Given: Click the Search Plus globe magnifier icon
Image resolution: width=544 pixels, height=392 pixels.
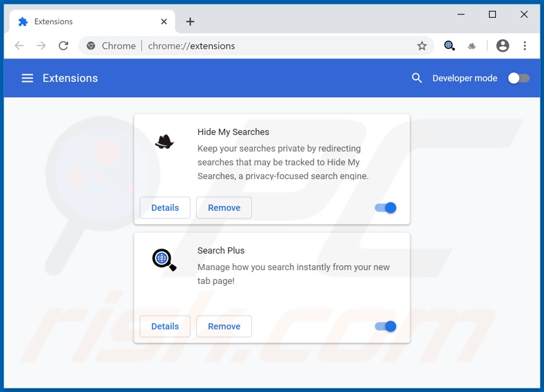Looking at the screenshot, I should pyautogui.click(x=164, y=260).
